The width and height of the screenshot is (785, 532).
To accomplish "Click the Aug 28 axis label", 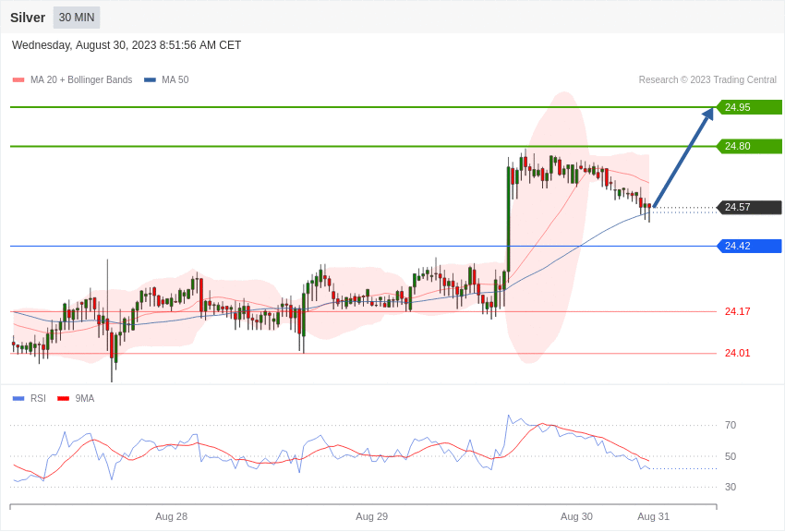I will click(x=171, y=516).
